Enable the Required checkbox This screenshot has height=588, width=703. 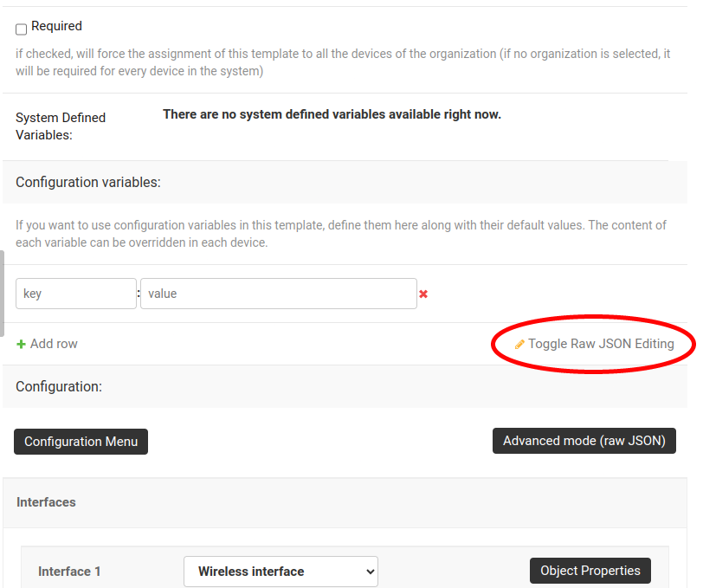(x=21, y=29)
